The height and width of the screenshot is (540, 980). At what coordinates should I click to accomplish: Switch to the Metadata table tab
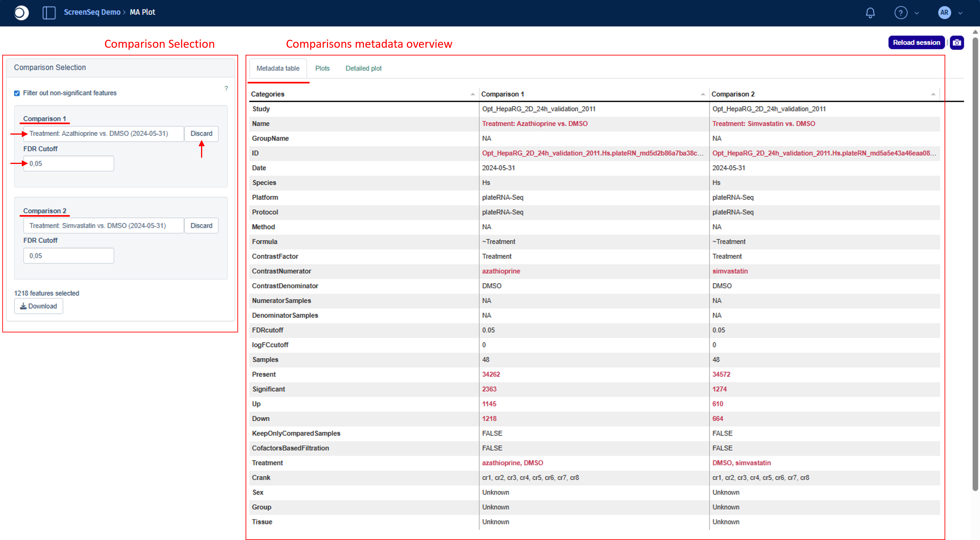pos(278,68)
